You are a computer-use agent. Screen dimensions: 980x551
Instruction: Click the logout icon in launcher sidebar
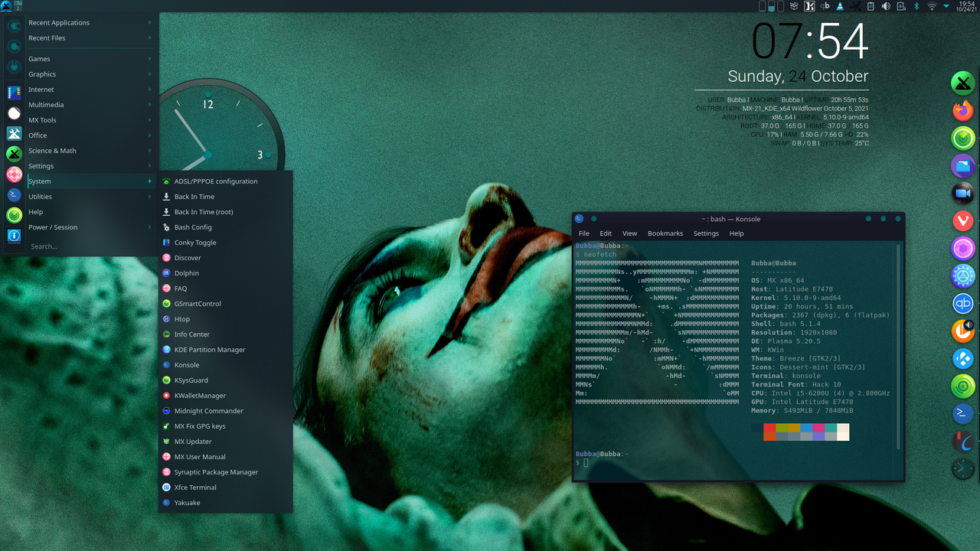[14, 26]
